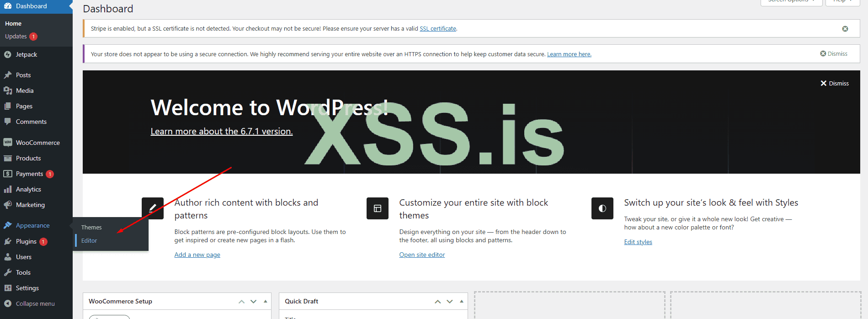Image resolution: width=868 pixels, height=319 pixels.
Task: Open Learn more about the 6.7.1 version
Action: (x=222, y=131)
